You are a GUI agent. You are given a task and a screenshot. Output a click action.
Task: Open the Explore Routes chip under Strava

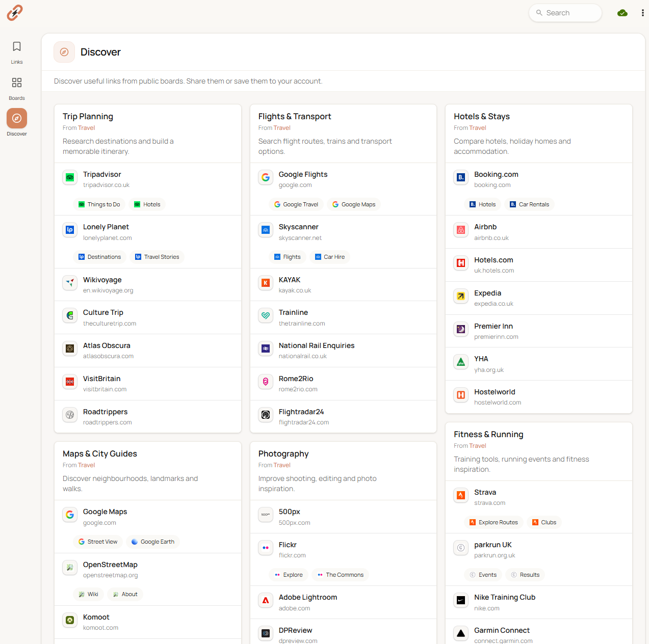494,522
